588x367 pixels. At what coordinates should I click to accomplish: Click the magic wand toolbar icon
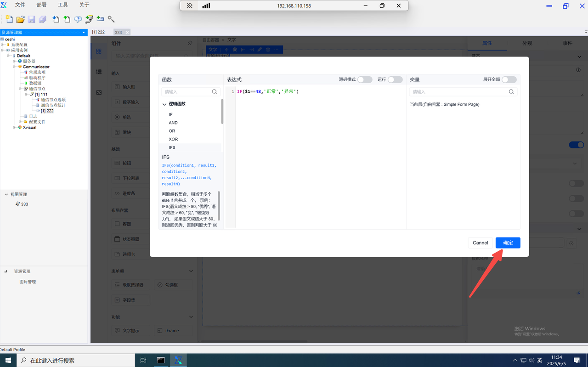(x=111, y=19)
